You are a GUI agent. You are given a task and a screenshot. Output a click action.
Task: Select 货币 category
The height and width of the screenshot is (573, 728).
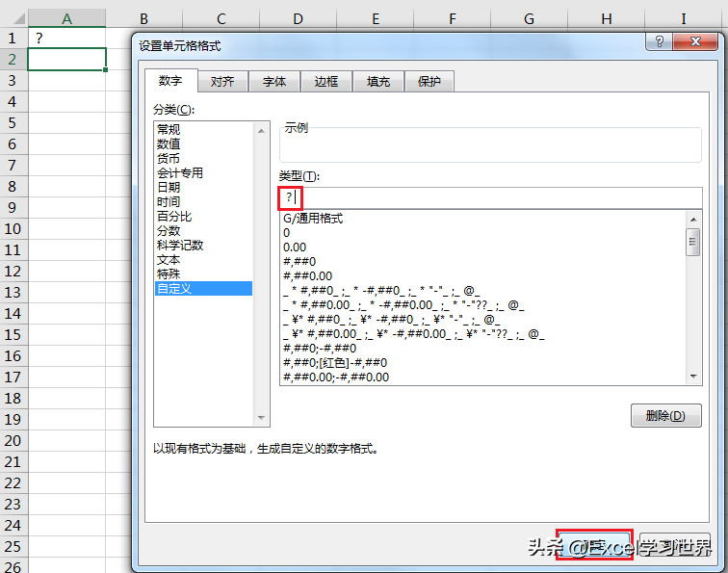(204, 158)
